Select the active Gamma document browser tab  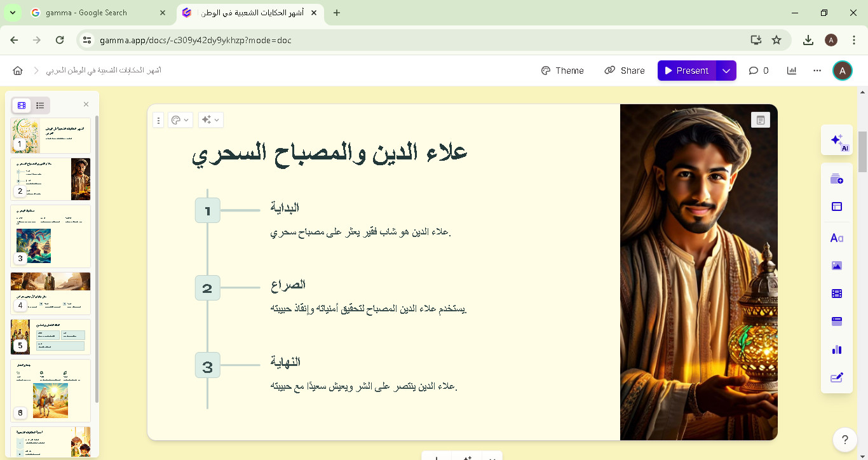(x=250, y=13)
